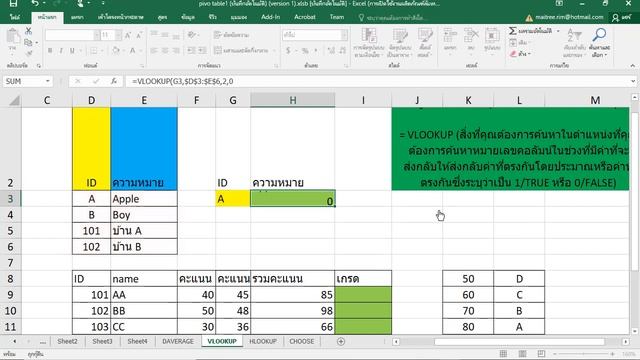Image resolution: width=640 pixels, height=360 pixels.
Task: Click the Paste clipboard icon
Action: click(x=13, y=37)
